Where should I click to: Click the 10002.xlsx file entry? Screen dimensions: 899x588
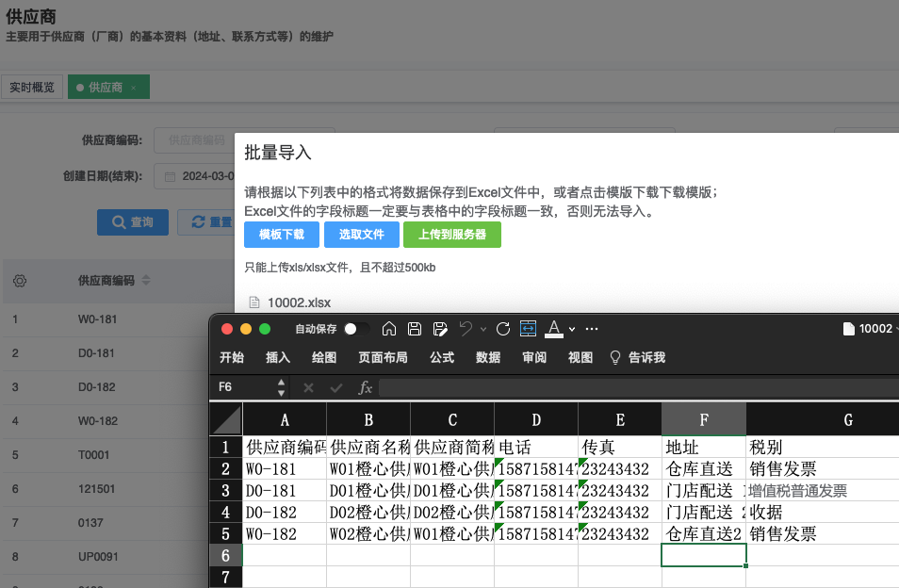pyautogui.click(x=299, y=302)
